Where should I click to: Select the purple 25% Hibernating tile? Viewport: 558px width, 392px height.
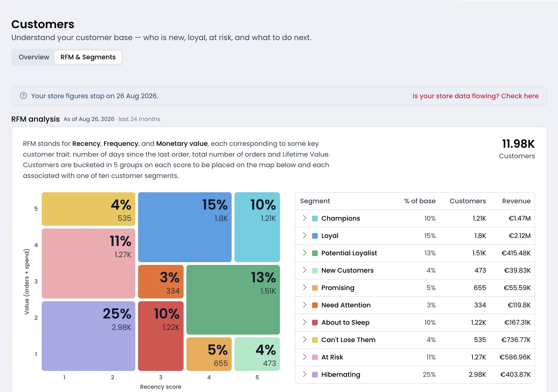tap(88, 336)
